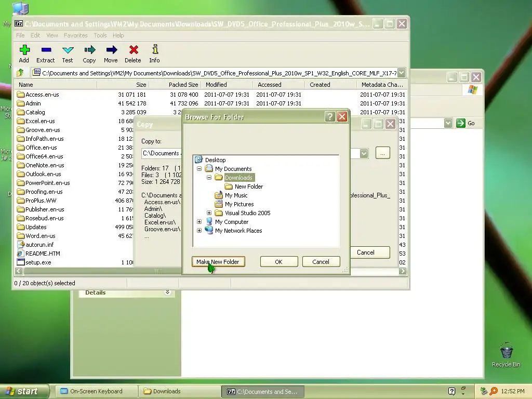
Task: Click the My Pictures folder icon
Action: 219,204
